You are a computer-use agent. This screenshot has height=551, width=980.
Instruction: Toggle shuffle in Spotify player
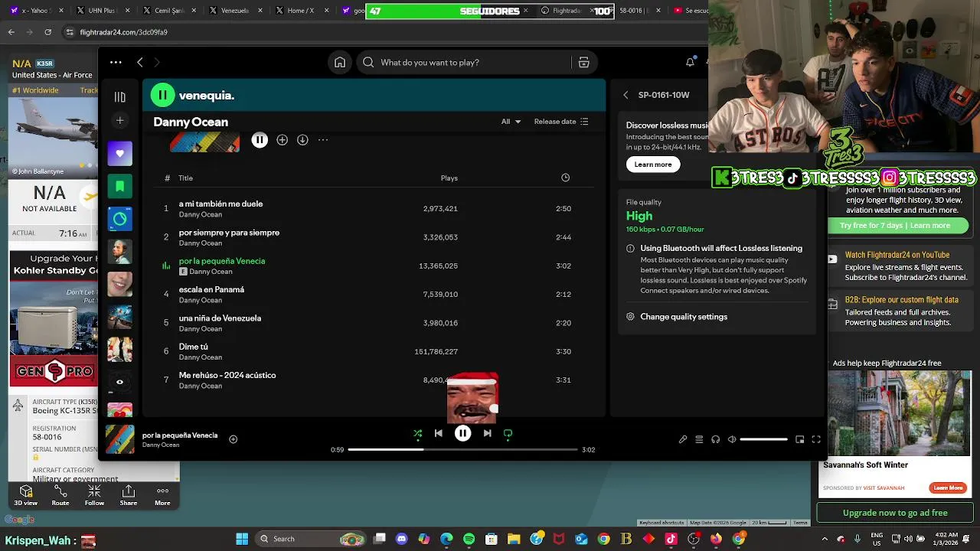click(417, 433)
